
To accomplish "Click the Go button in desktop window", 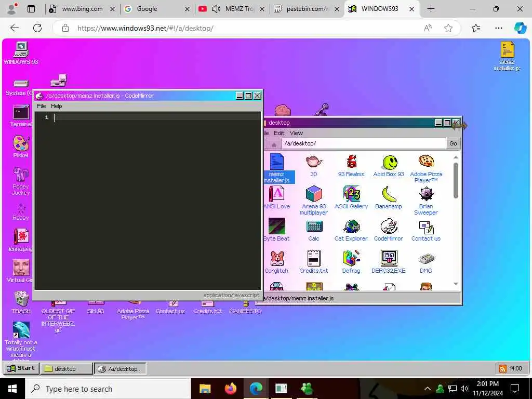I will tap(453, 143).
